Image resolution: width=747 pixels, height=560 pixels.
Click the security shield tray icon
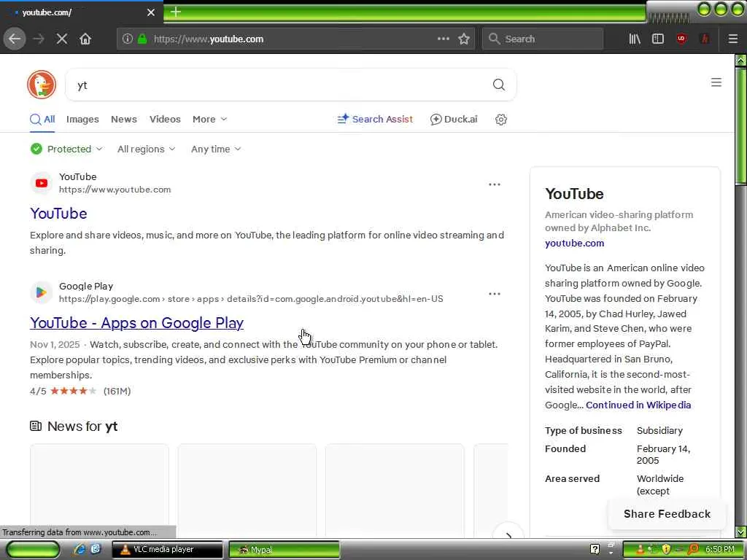[666, 550]
